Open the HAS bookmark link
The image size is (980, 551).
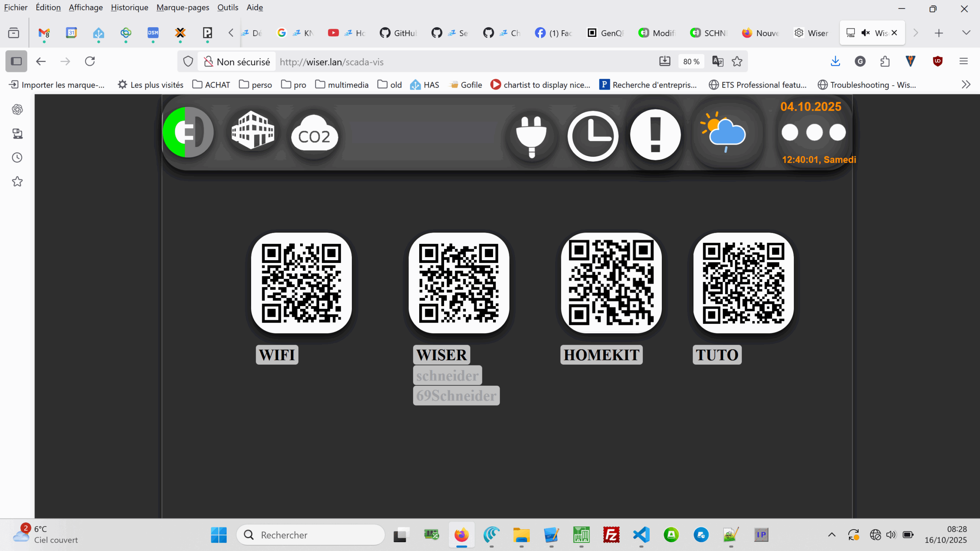(425, 85)
